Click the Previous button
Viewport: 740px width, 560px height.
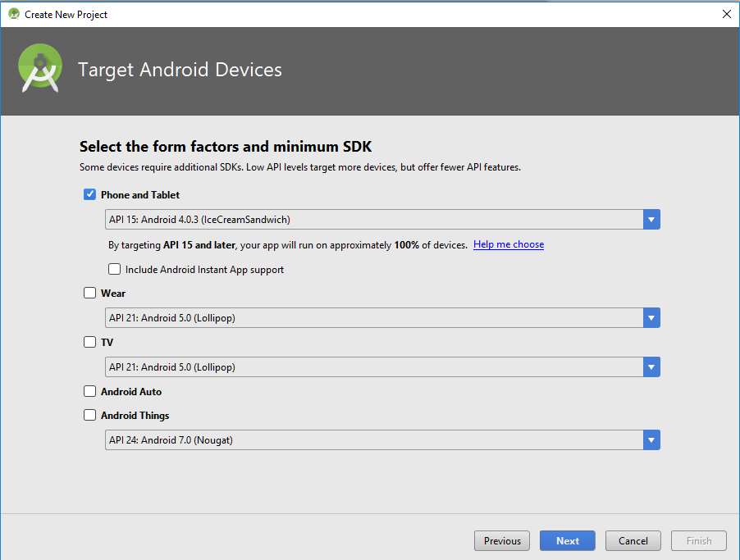coord(501,540)
